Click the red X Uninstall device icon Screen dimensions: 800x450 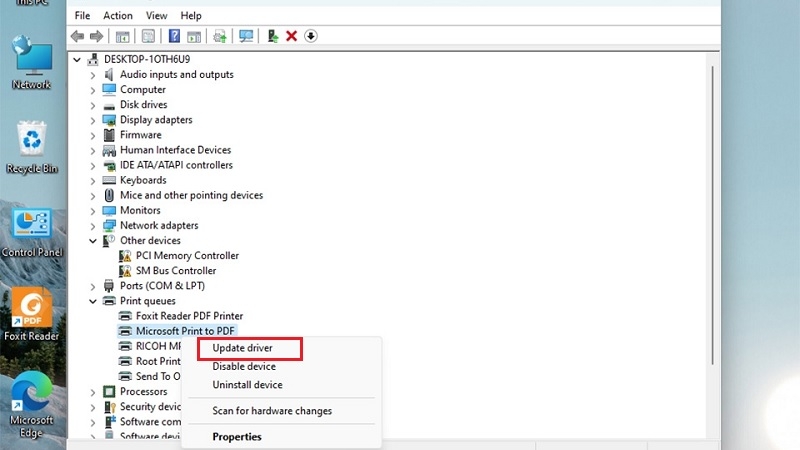pyautogui.click(x=291, y=36)
